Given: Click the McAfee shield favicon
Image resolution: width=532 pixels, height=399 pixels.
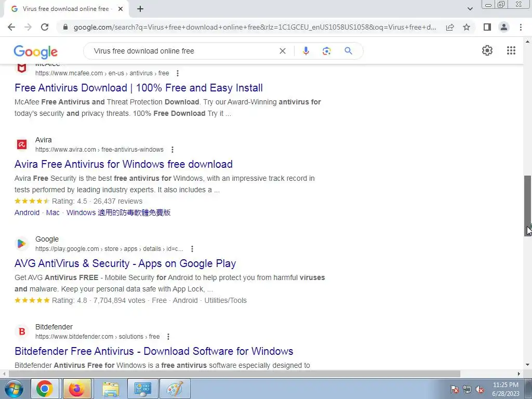Looking at the screenshot, I should [x=22, y=68].
